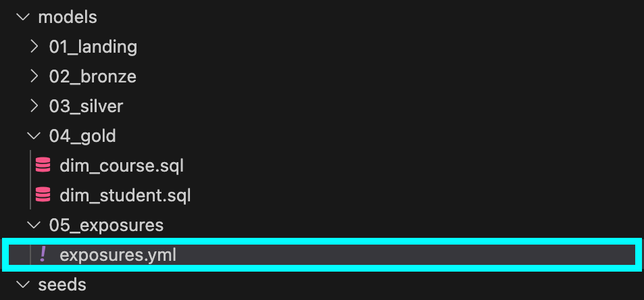Collapse the 04_gold folder chevron
The height and width of the screenshot is (300, 644).
pos(34,136)
